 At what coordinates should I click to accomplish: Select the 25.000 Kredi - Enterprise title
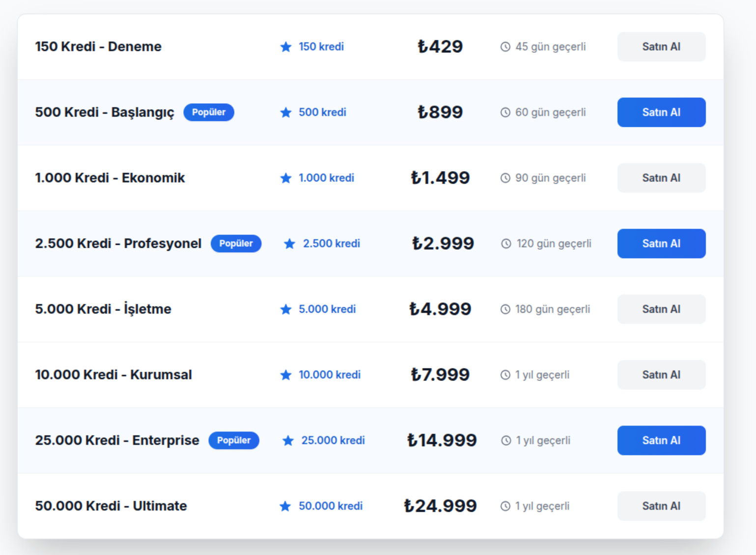tap(117, 440)
